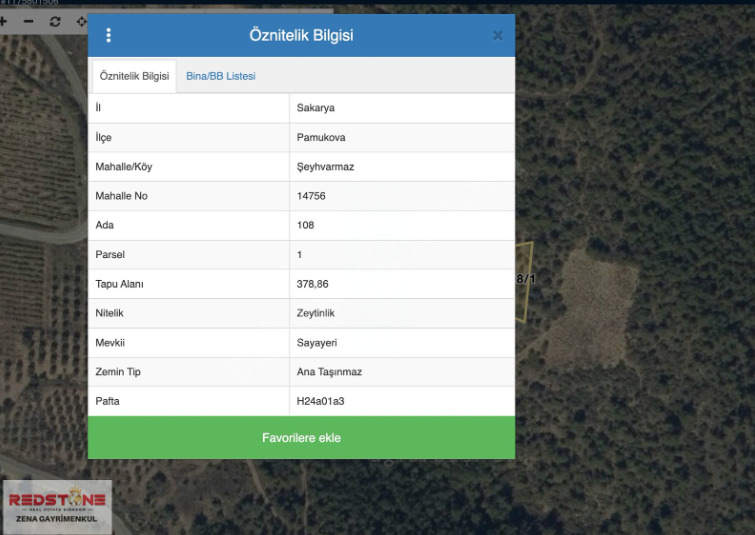Click the Pamukova district value
The width and height of the screenshot is (755, 535).
point(321,138)
